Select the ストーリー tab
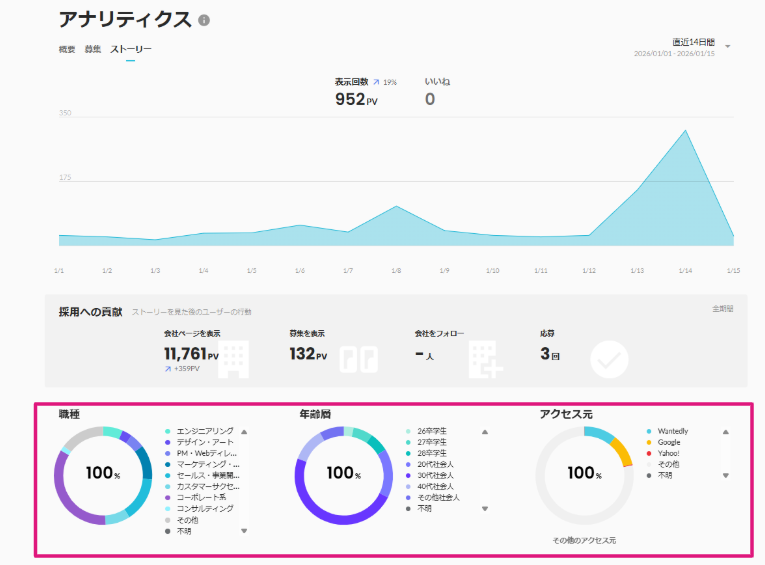Image resolution: width=765 pixels, height=565 pixels. (131, 49)
